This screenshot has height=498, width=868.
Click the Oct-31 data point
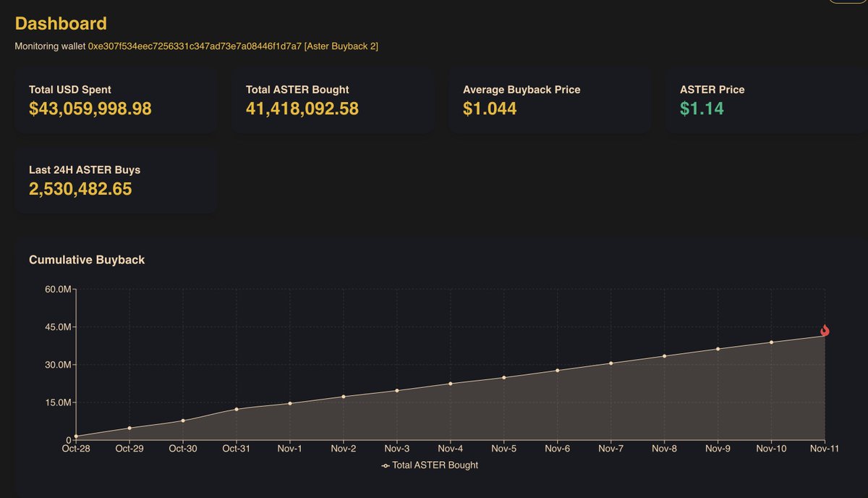click(237, 409)
